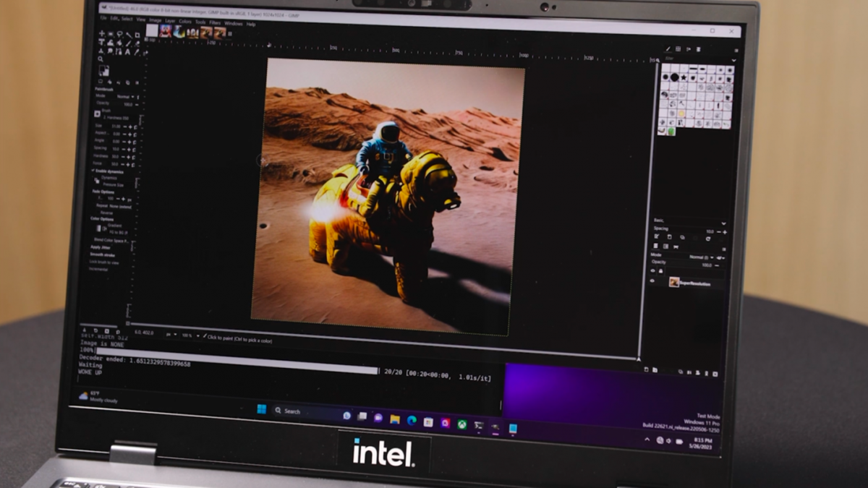Click foreground/background color swatch
This screenshot has width=868, height=488.
pos(104,71)
